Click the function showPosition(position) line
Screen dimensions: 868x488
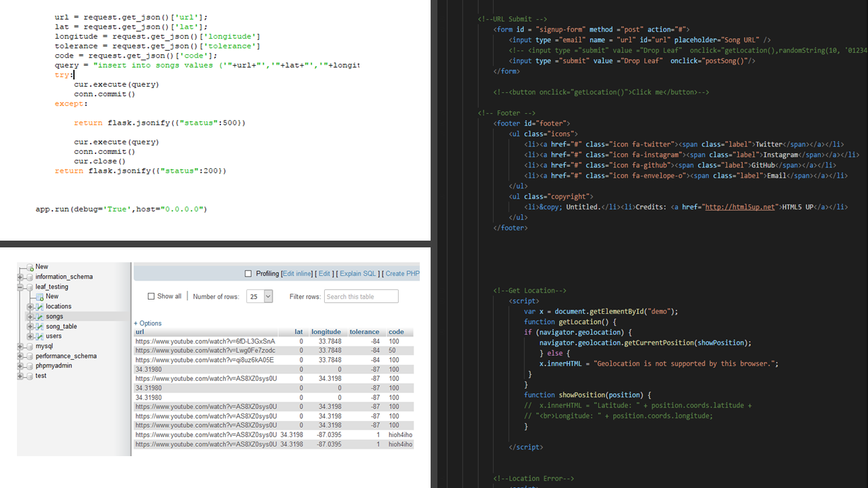(x=587, y=395)
